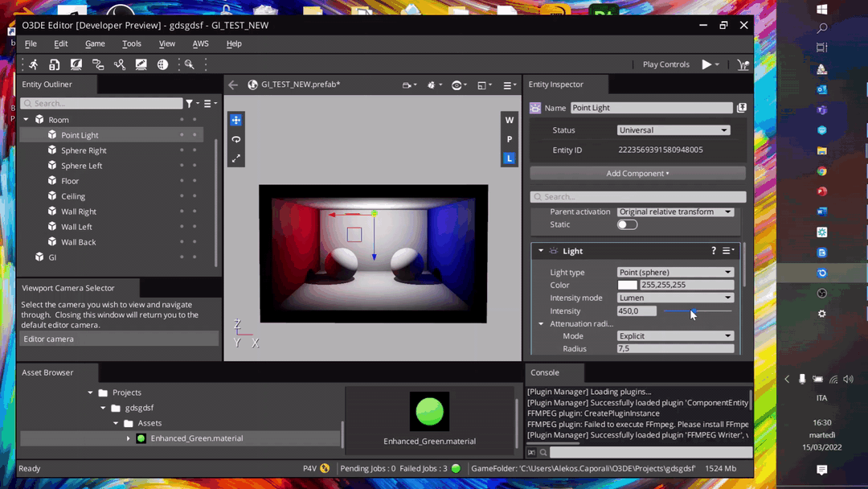Screen dimensions: 868x489
Task: Select the Move manipulator tool in viewport
Action: (235, 120)
